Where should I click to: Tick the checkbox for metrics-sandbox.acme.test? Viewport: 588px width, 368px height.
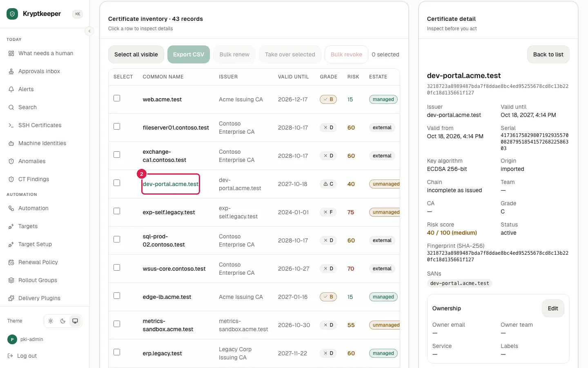click(x=117, y=324)
